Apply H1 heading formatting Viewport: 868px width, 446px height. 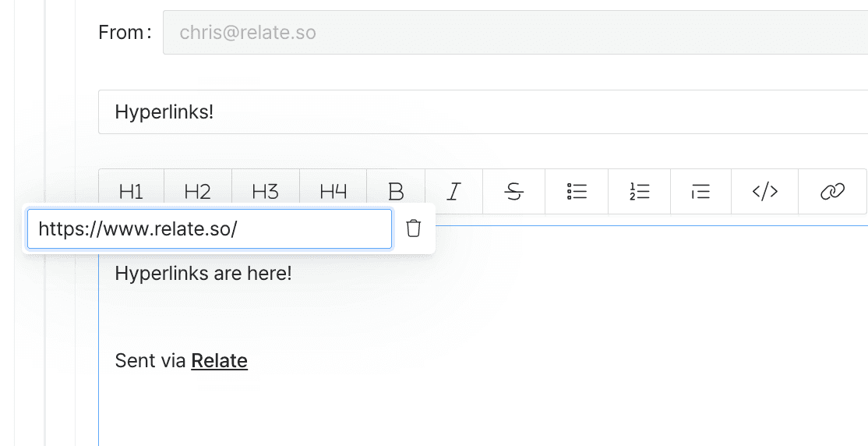click(x=131, y=192)
